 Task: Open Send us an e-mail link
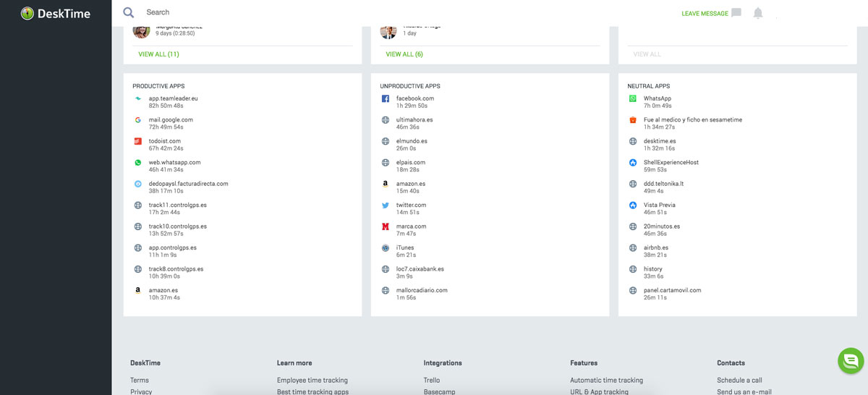[744, 391]
